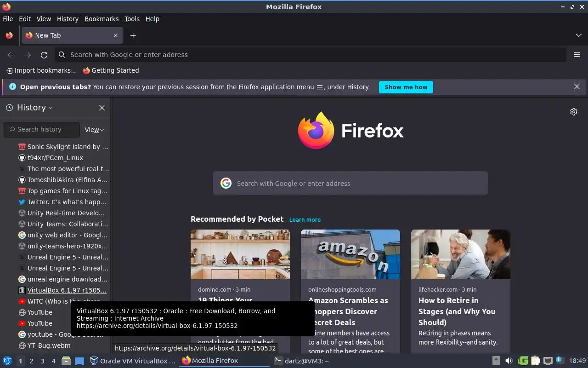Click Learn more link beside Pocket
The image size is (588, 368).
coord(305,220)
